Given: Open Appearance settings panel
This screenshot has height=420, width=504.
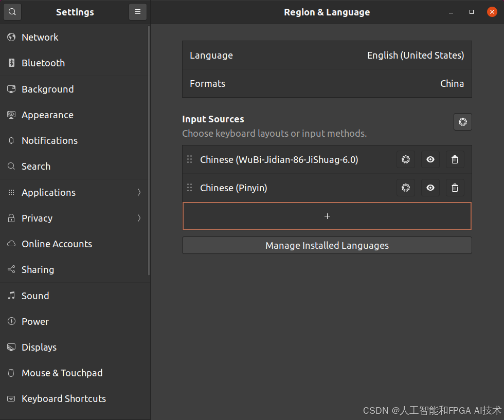Looking at the screenshot, I should point(74,115).
